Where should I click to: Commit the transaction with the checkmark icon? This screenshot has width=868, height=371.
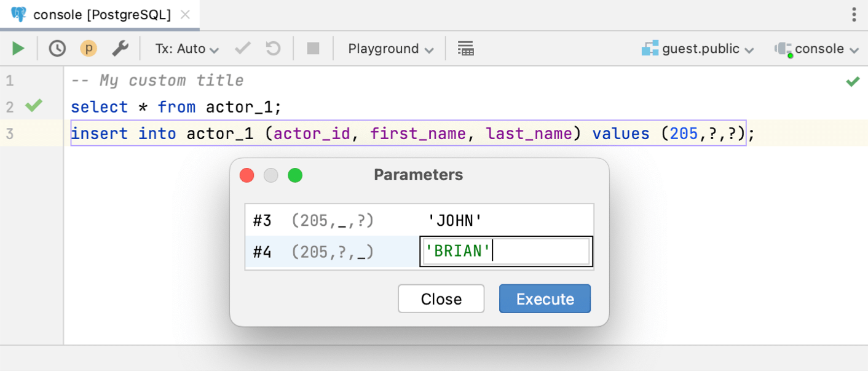(x=242, y=48)
